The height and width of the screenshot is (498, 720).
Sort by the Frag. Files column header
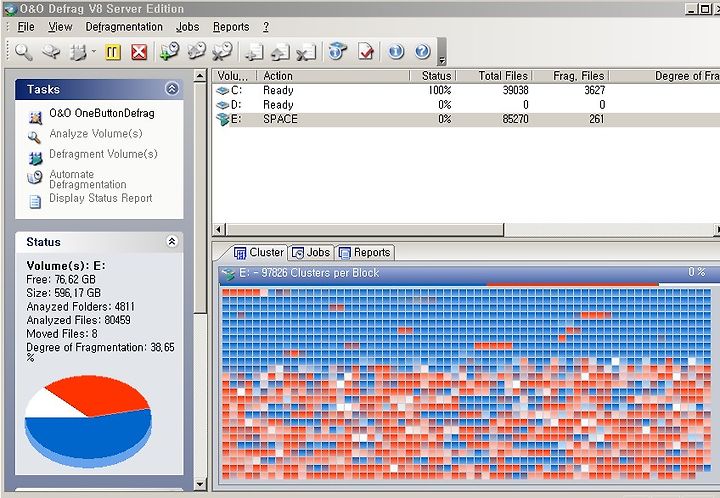tap(571, 76)
